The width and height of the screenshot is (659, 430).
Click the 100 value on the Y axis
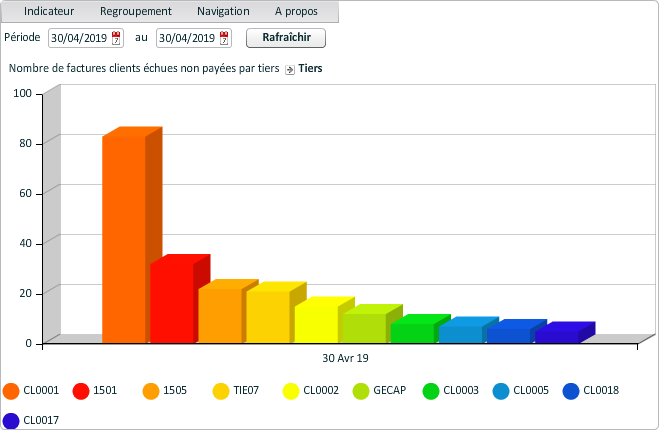pos(23,93)
